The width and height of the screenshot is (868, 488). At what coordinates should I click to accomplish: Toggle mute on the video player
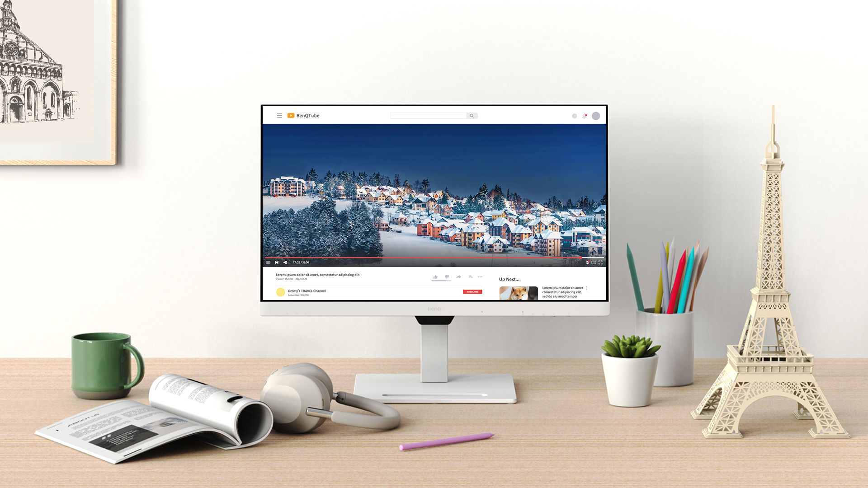(285, 262)
